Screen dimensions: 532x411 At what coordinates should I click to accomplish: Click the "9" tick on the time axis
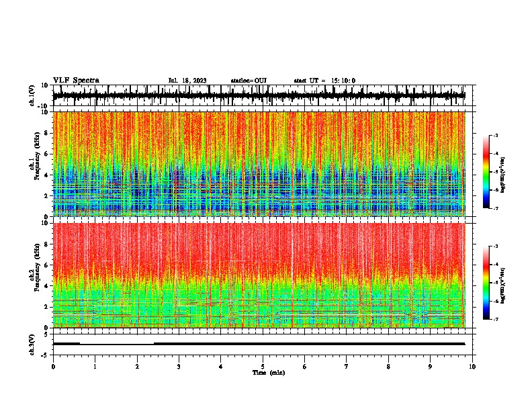[430, 367]
